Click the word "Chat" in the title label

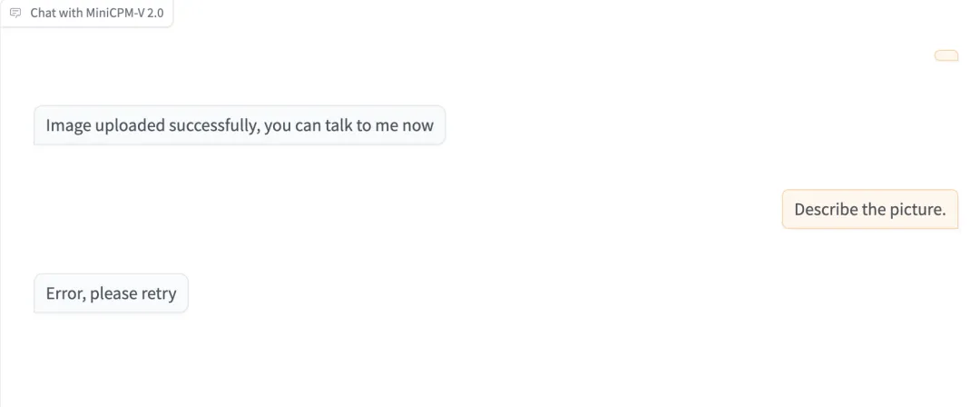[x=43, y=13]
